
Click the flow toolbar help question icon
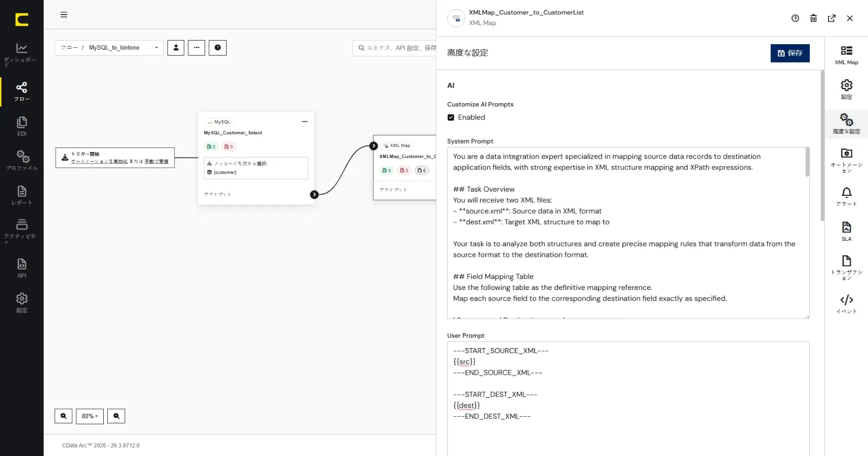pyautogui.click(x=218, y=48)
